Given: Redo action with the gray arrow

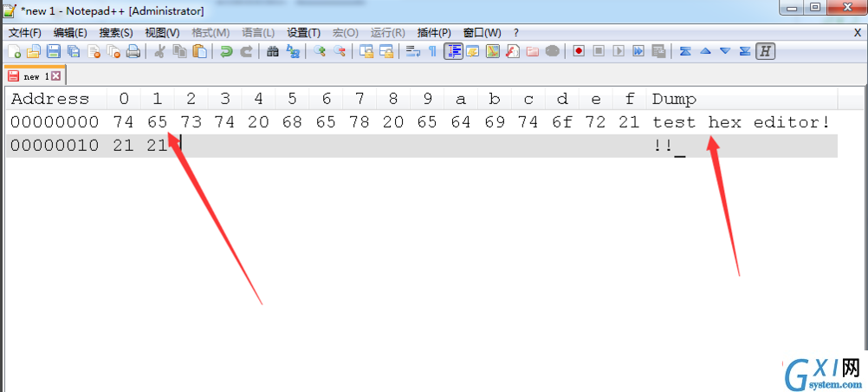Looking at the screenshot, I should [246, 51].
